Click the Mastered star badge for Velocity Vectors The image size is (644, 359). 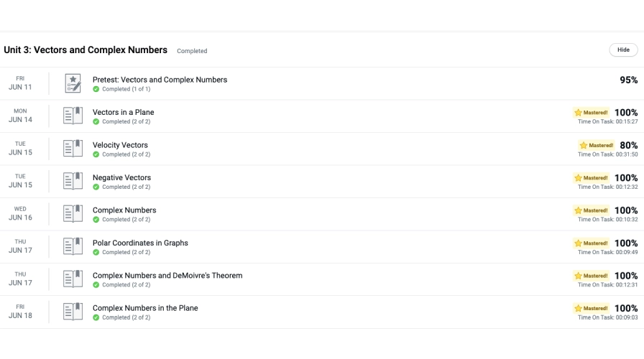pyautogui.click(x=597, y=145)
